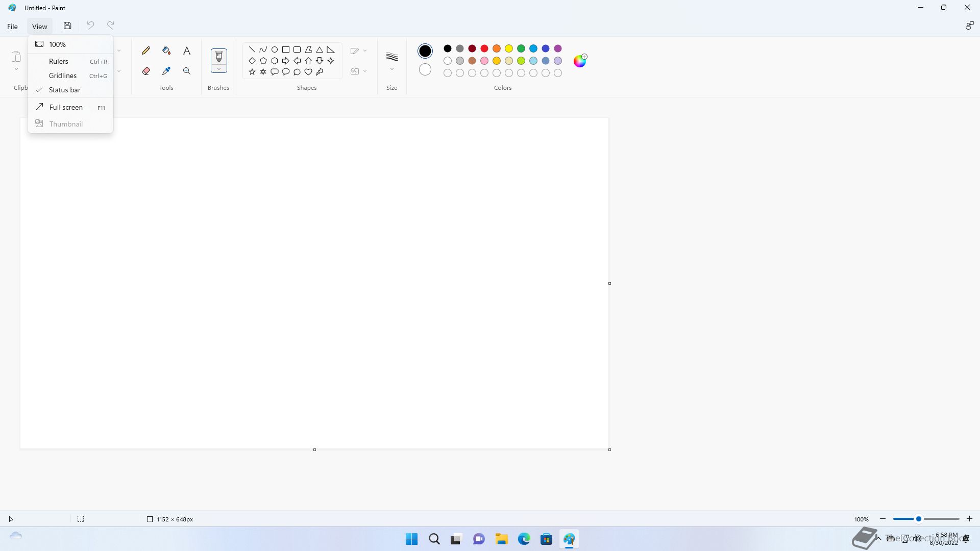Pick the red color swatch

click(x=484, y=48)
